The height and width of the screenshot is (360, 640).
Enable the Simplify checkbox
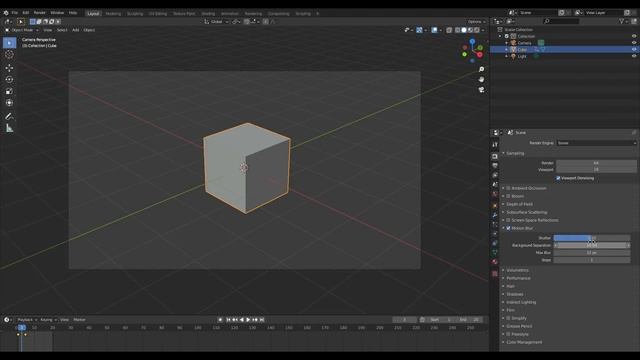pyautogui.click(x=508, y=318)
